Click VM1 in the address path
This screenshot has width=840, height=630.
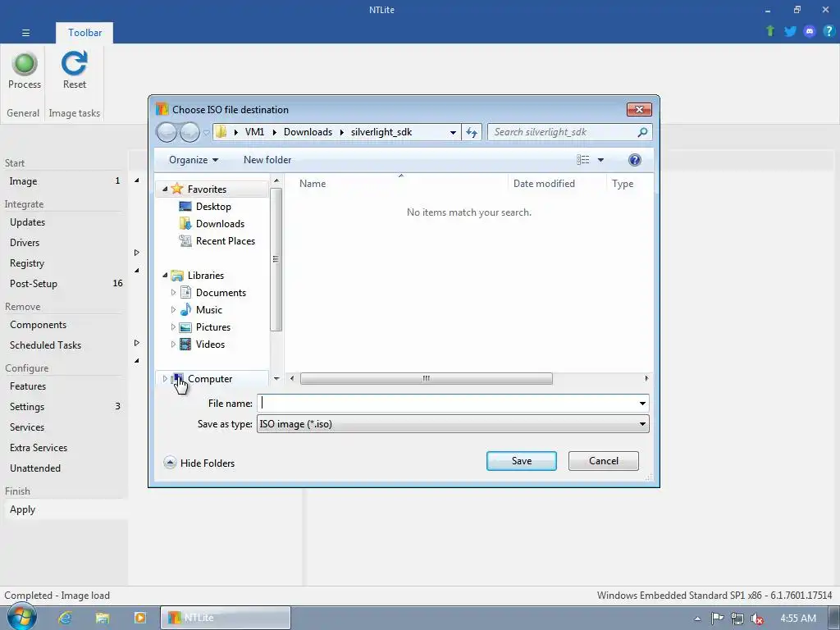(254, 132)
